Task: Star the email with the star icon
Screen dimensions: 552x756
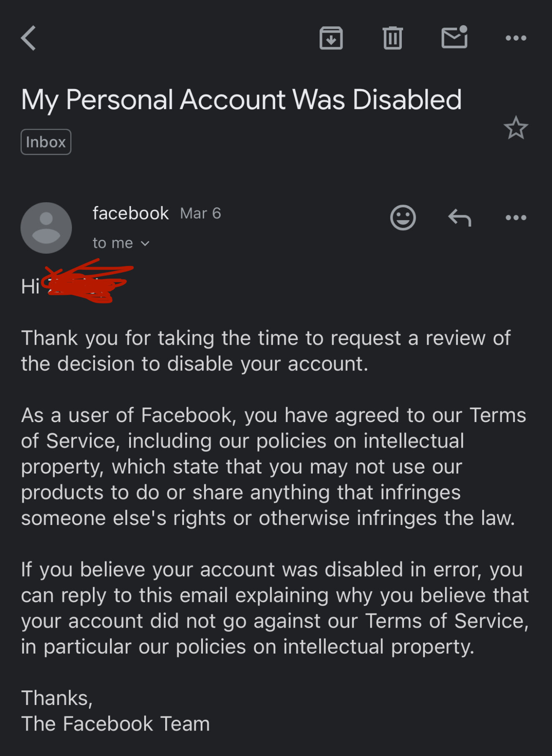Action: coord(516,127)
